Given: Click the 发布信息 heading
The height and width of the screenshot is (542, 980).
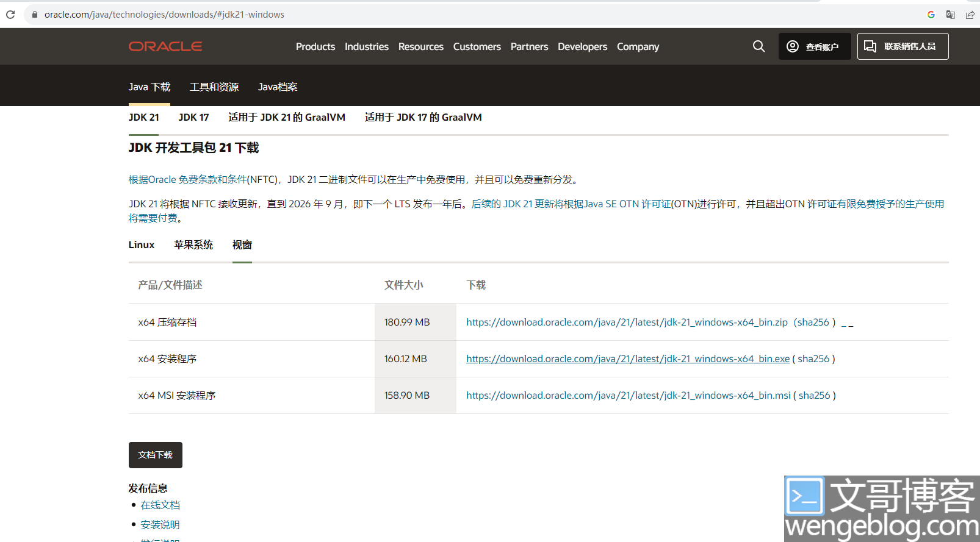Looking at the screenshot, I should click(x=148, y=488).
